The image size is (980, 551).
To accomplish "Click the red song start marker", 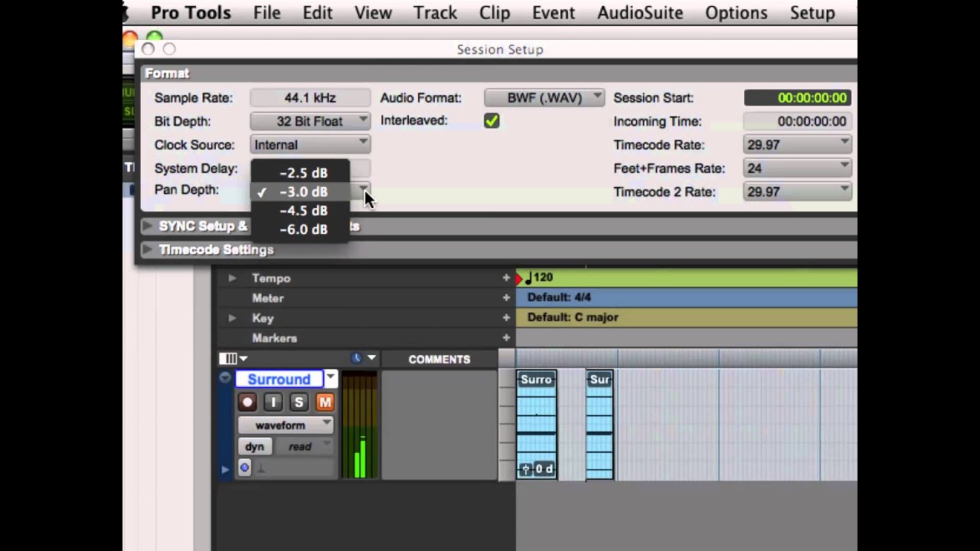I will pos(519,279).
